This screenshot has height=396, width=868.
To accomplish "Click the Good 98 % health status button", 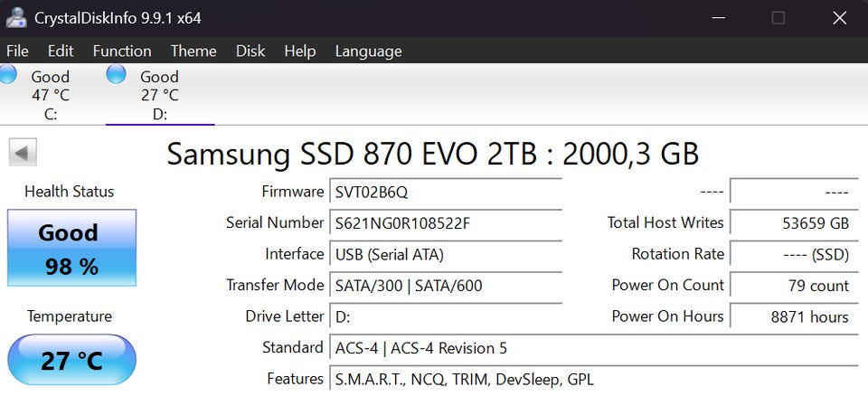I will 71,248.
